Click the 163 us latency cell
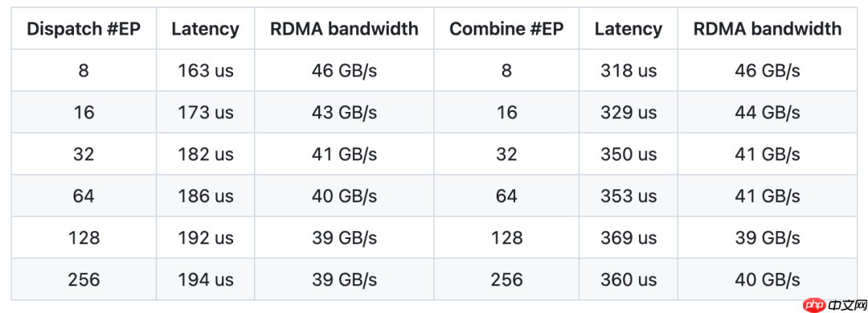This screenshot has width=868, height=313. click(x=206, y=70)
